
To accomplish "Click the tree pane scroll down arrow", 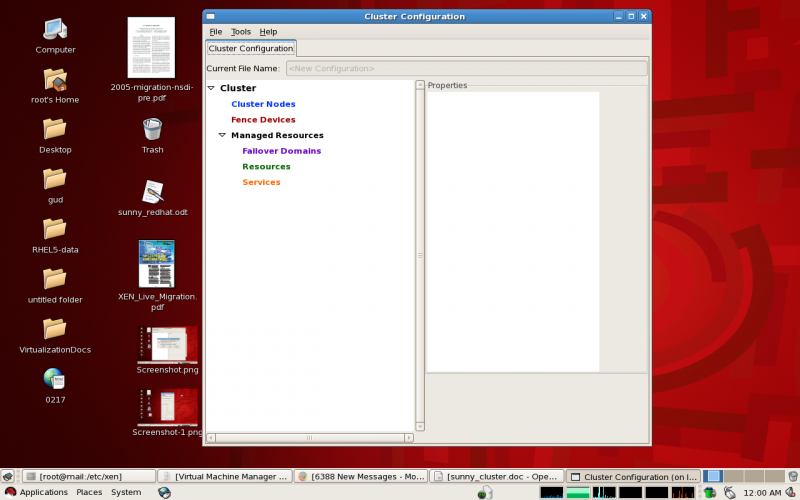I will (420, 427).
